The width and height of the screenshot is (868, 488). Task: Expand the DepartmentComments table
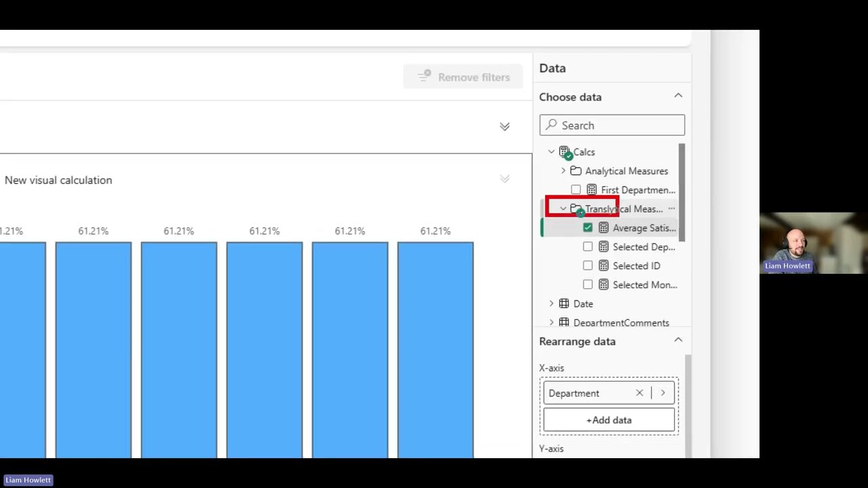(x=551, y=323)
